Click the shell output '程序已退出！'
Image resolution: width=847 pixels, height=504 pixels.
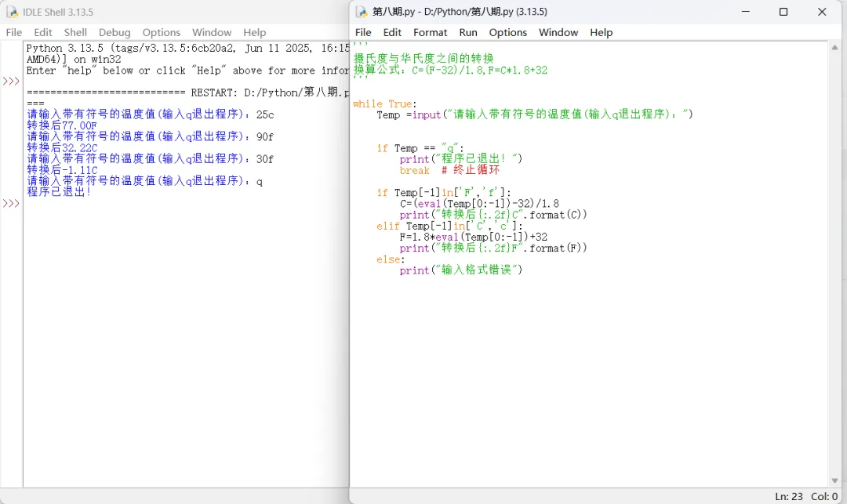tap(59, 191)
